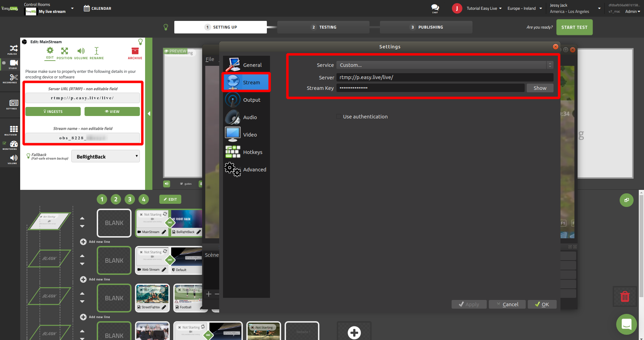Go to the Testing step
This screenshot has width=644, height=340.
tap(323, 27)
